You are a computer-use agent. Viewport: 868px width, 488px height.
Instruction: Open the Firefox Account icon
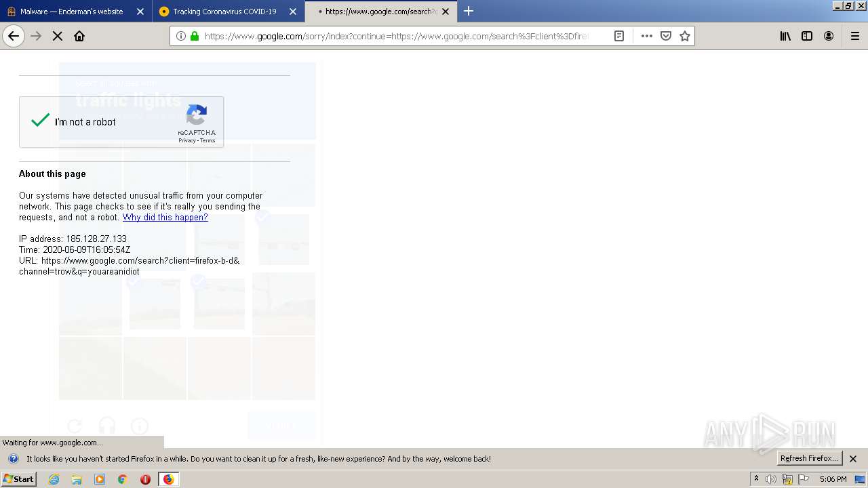pyautogui.click(x=829, y=36)
